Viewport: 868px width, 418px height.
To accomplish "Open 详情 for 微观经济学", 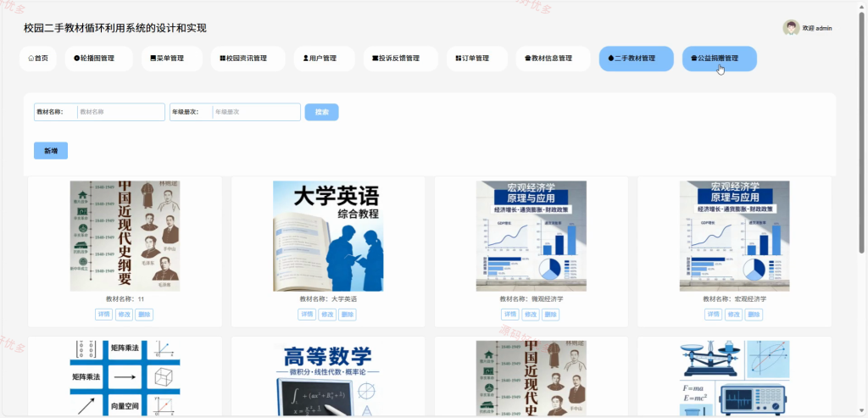I will pyautogui.click(x=510, y=315).
